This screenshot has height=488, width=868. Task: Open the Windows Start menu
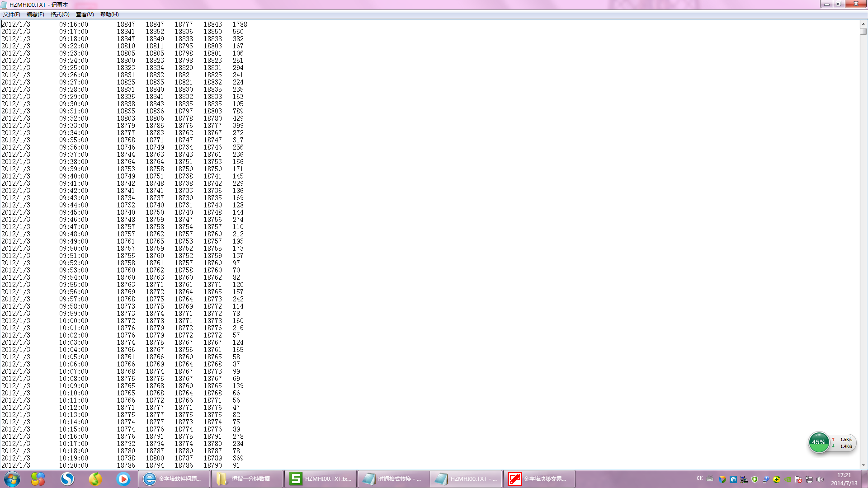[12, 479]
